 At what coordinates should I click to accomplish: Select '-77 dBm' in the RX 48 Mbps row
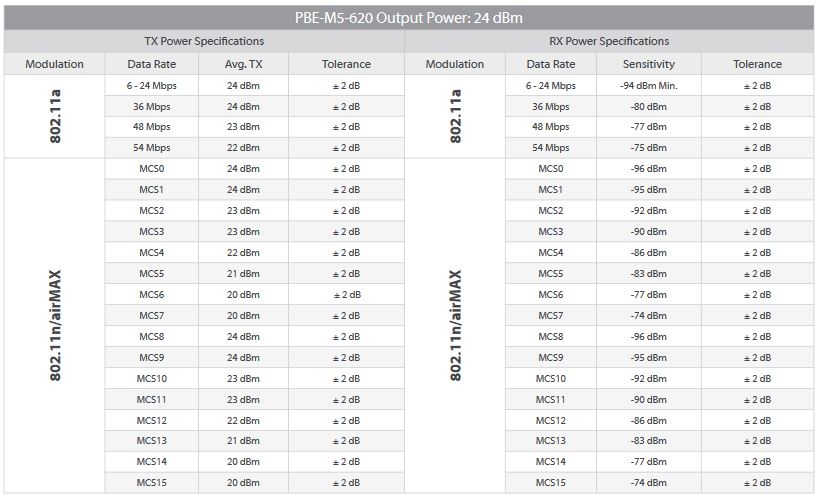pyautogui.click(x=648, y=127)
